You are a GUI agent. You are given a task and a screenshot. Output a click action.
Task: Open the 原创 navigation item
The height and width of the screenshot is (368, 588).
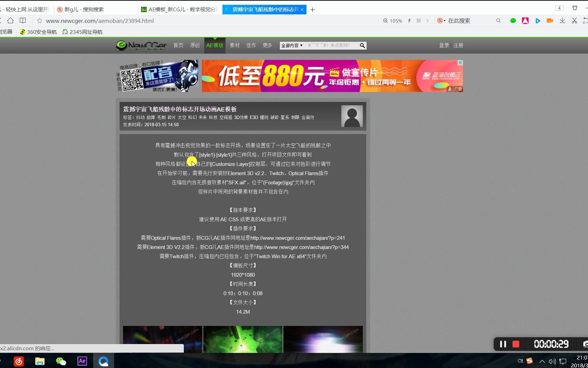(195, 45)
